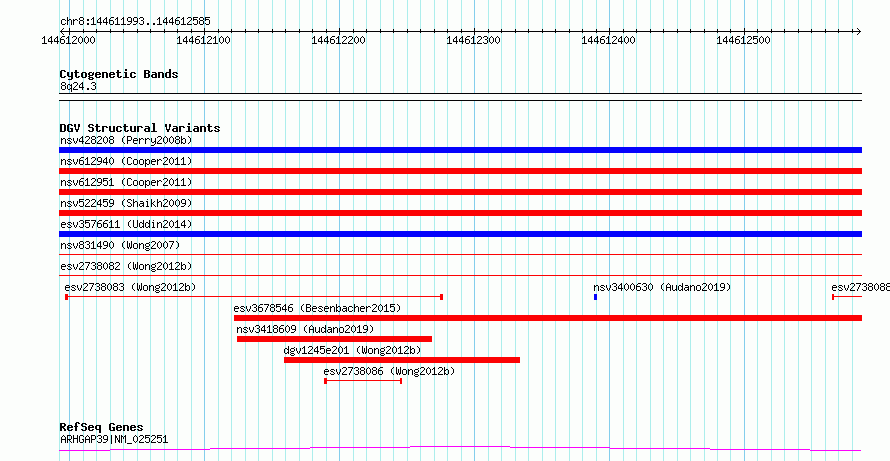Click the red nsv3418609 variant bar
This screenshot has width=890, height=461.
tap(334, 339)
